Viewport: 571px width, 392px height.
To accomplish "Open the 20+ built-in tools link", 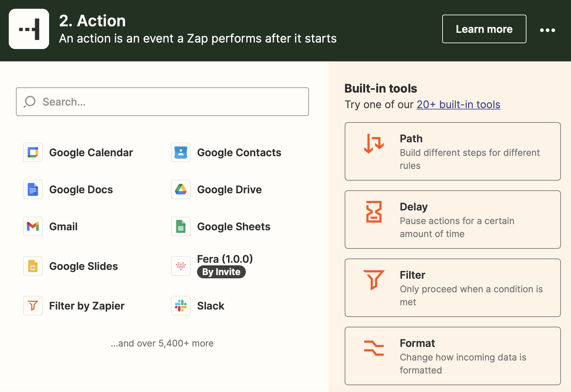I will [458, 104].
